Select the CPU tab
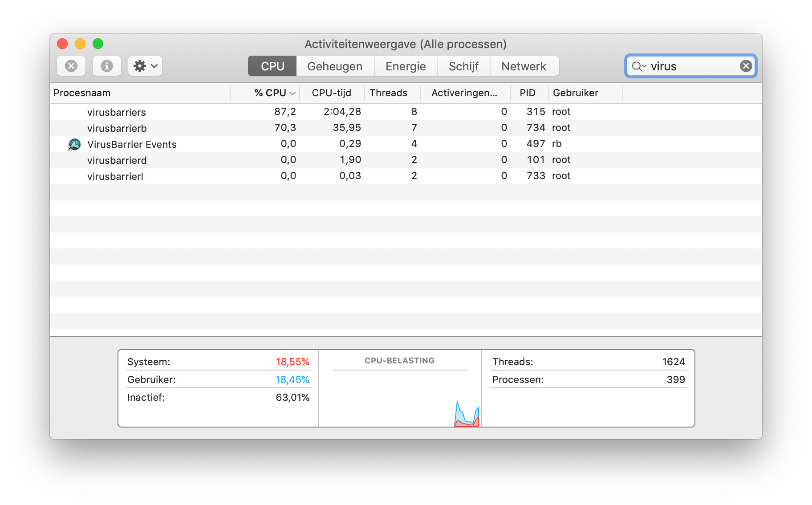The image size is (812, 505). click(272, 66)
